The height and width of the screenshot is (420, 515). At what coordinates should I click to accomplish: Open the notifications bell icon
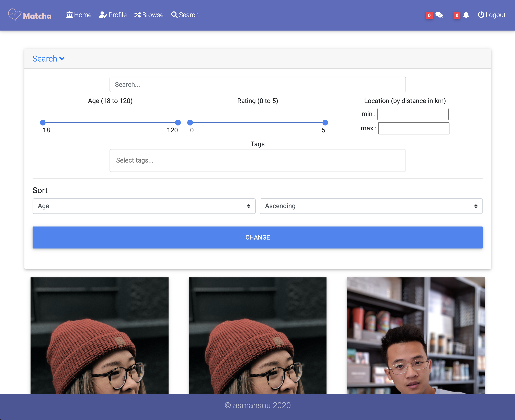pos(466,15)
